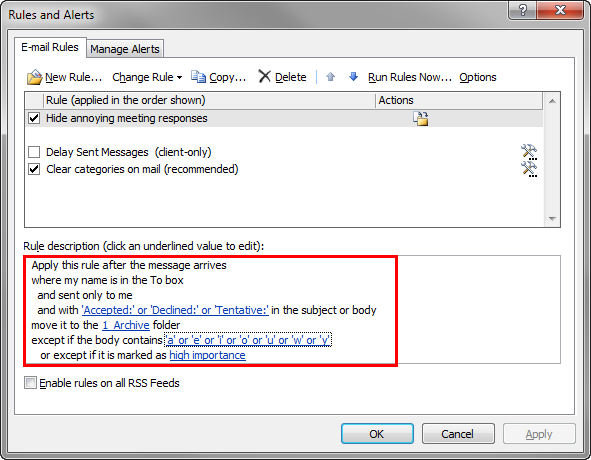Open the help question mark button
The image size is (591, 460).
[523, 10]
